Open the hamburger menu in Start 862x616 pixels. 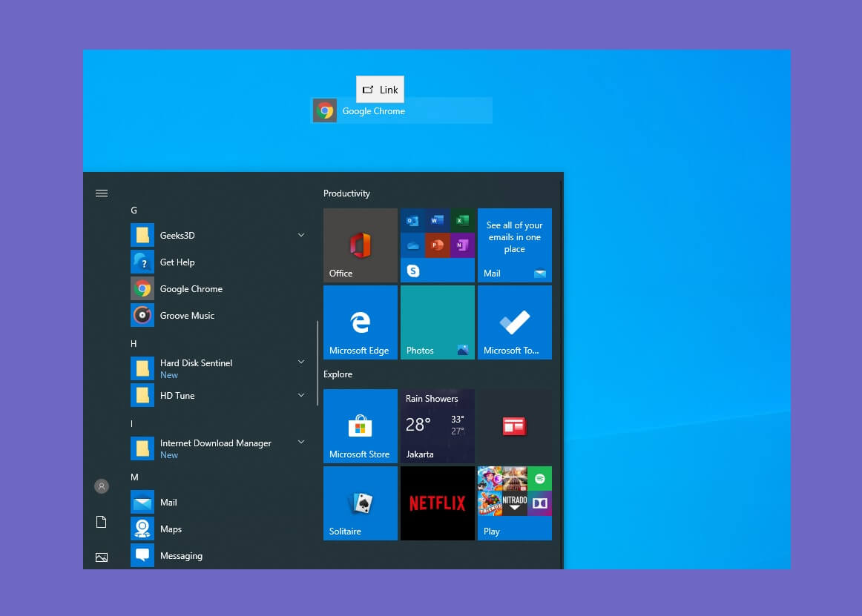[102, 193]
